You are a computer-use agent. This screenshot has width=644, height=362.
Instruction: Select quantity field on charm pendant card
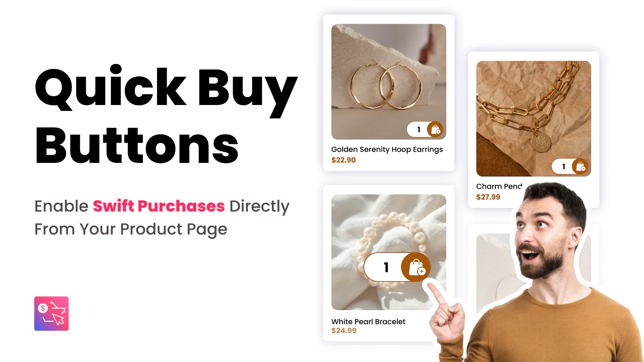[563, 167]
